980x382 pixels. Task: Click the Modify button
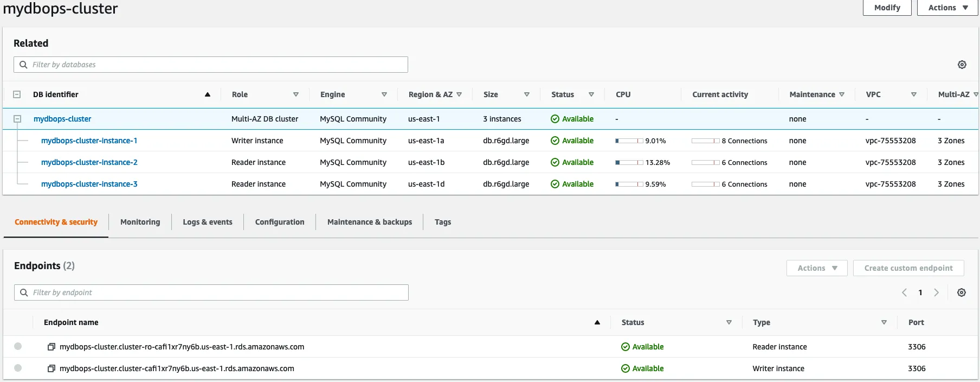(x=887, y=8)
